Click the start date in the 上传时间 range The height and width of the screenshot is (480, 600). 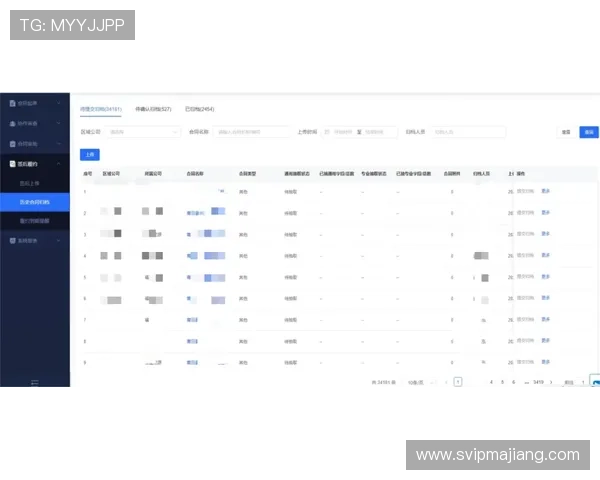pos(343,132)
